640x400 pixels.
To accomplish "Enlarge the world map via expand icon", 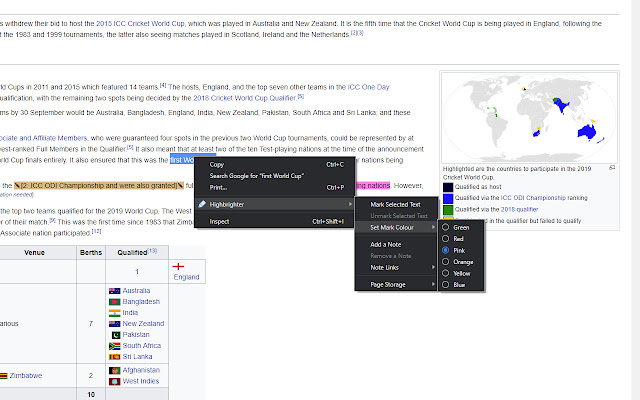I will coord(612,167).
